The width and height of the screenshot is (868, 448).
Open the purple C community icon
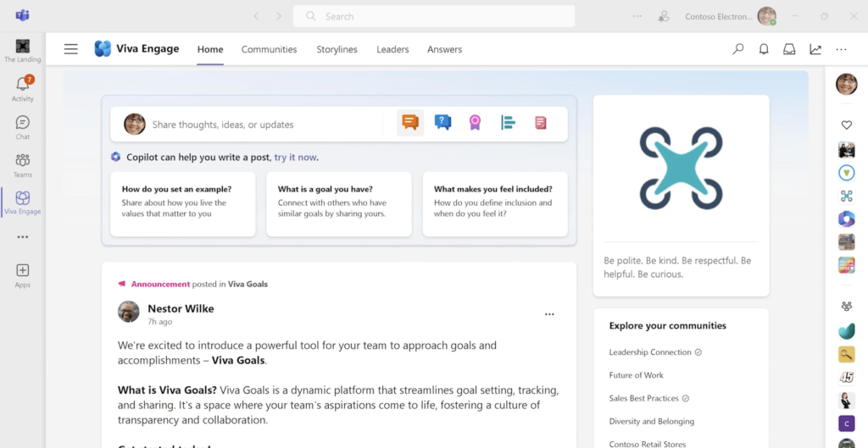tap(847, 423)
